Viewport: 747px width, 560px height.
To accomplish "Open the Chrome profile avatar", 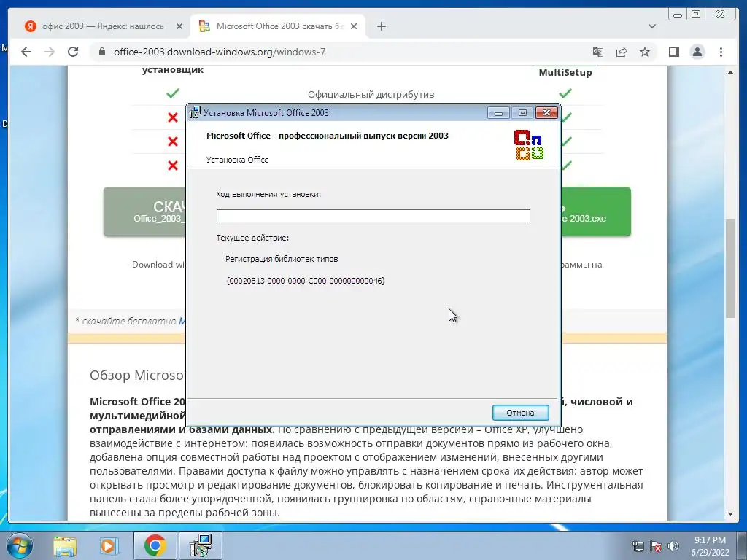I will (697, 52).
